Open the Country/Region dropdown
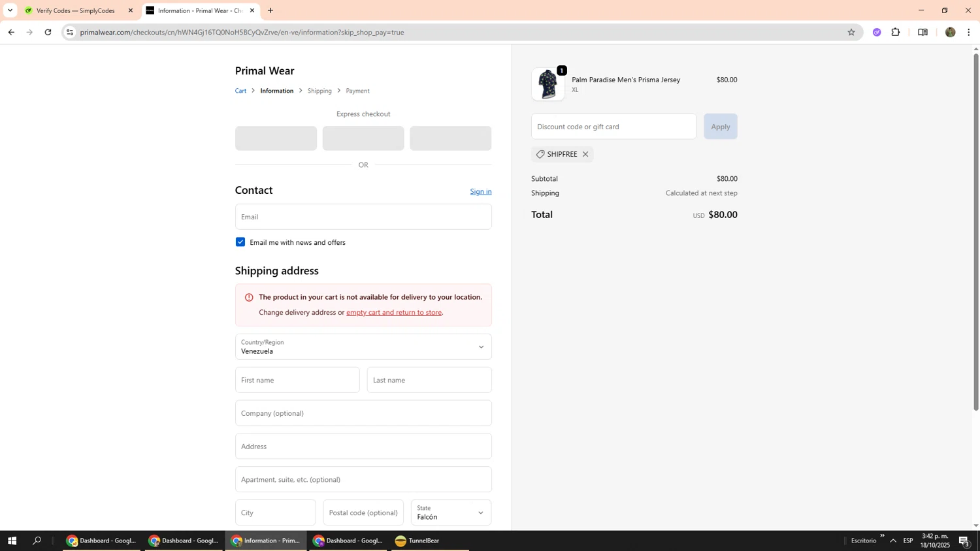 tap(363, 347)
